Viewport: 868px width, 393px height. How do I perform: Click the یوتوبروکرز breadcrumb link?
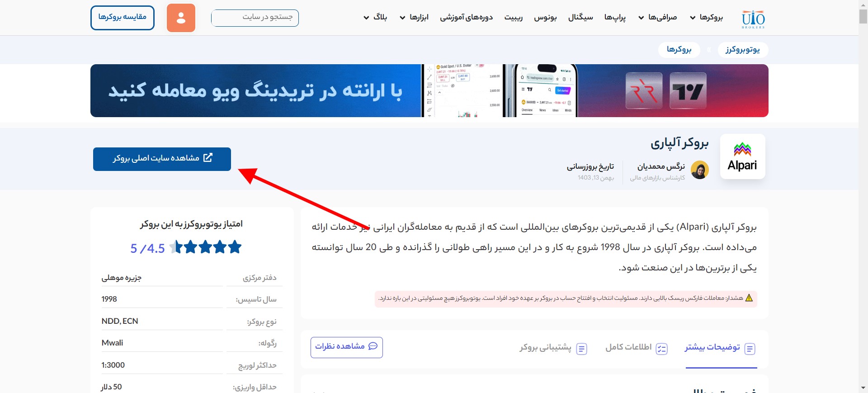[x=743, y=49]
